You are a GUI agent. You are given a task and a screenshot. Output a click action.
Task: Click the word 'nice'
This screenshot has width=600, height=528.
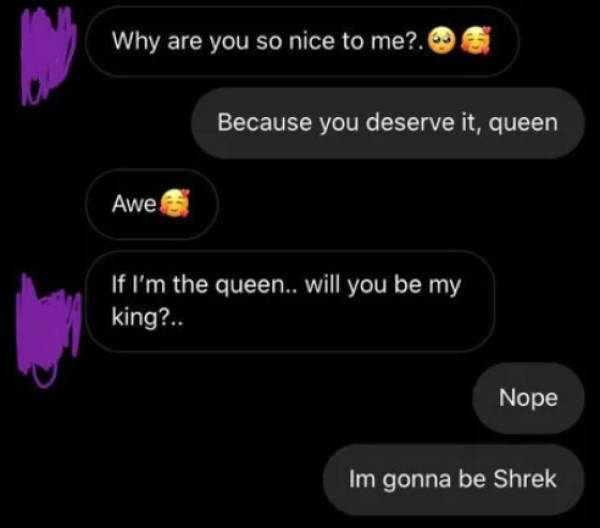coord(312,41)
